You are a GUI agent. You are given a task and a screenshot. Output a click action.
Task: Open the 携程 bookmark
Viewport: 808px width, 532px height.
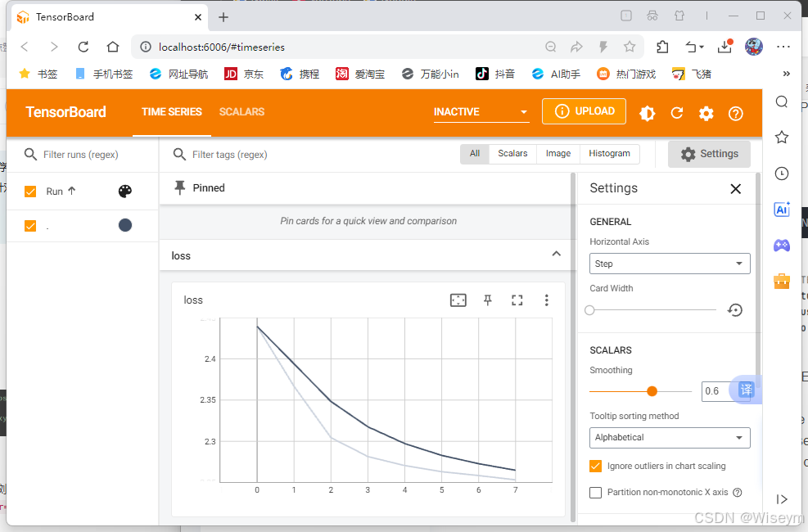coord(300,74)
